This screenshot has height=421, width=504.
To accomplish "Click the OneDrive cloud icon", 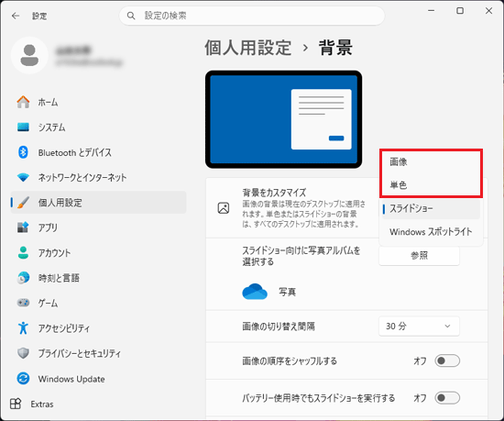I will point(255,292).
